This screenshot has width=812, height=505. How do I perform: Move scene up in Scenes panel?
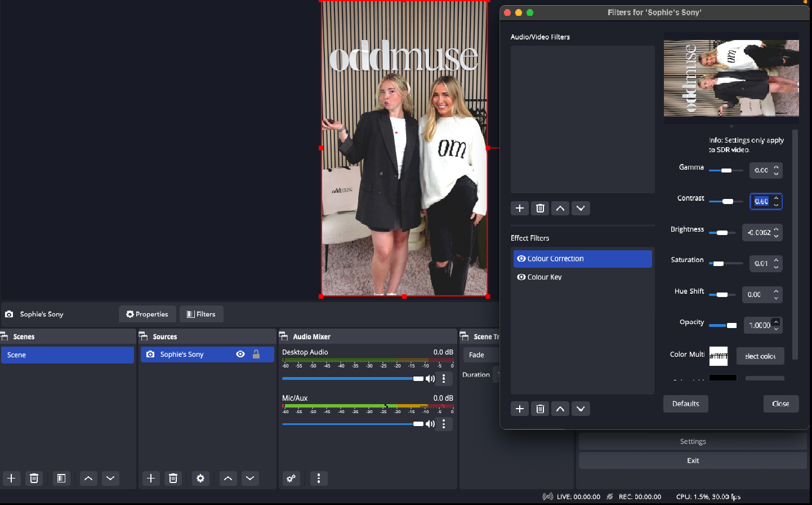coord(88,479)
